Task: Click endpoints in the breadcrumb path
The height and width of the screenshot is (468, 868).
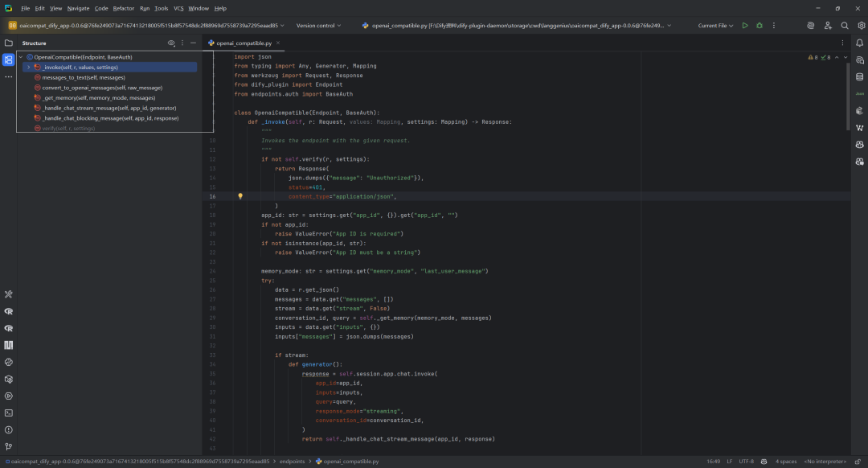Action: coord(292,462)
